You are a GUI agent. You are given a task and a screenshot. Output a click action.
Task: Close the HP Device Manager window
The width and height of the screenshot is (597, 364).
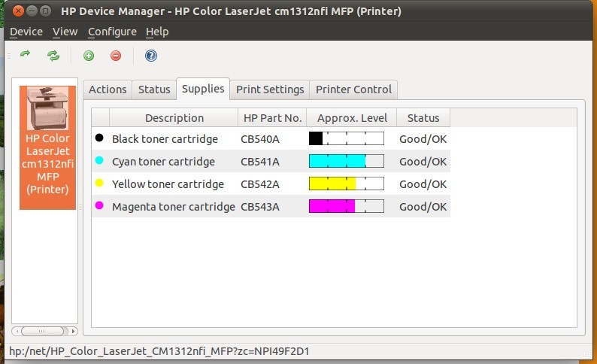click(18, 11)
